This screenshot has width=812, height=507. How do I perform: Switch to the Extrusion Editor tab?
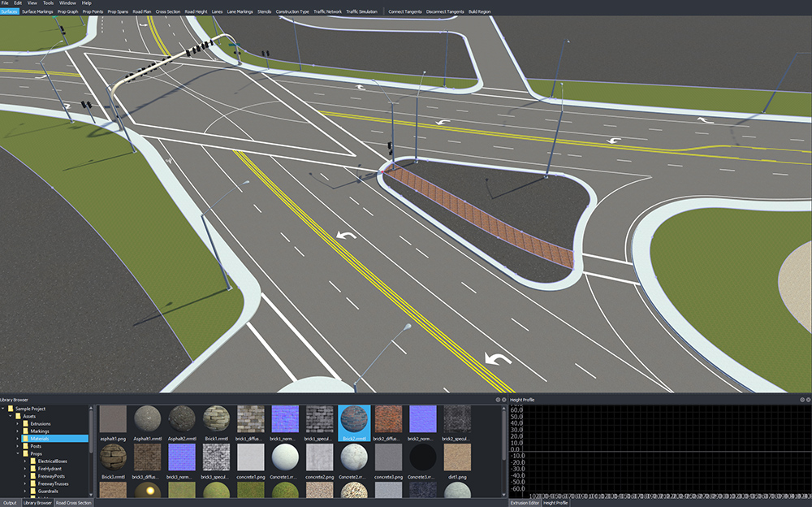point(525,503)
